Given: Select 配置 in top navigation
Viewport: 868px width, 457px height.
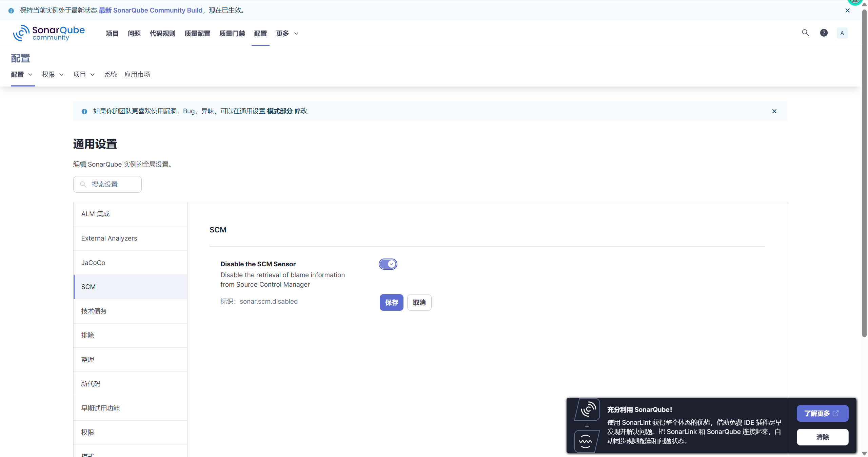Looking at the screenshot, I should click(x=260, y=33).
